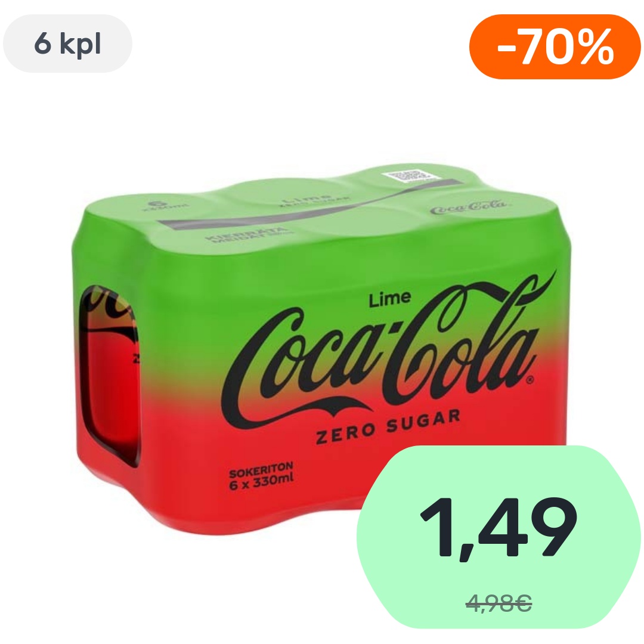
Task: Click the ZERO SUGAR text on pack
Action: click(x=388, y=427)
